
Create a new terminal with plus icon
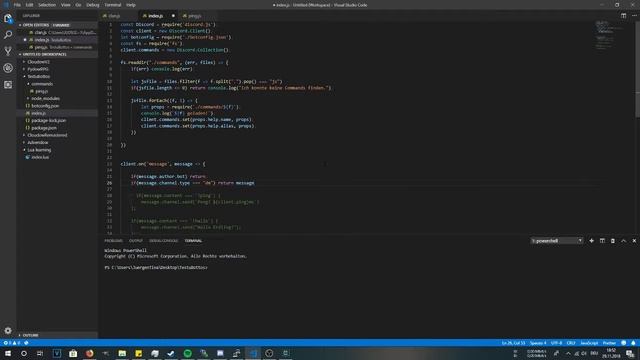(591, 241)
